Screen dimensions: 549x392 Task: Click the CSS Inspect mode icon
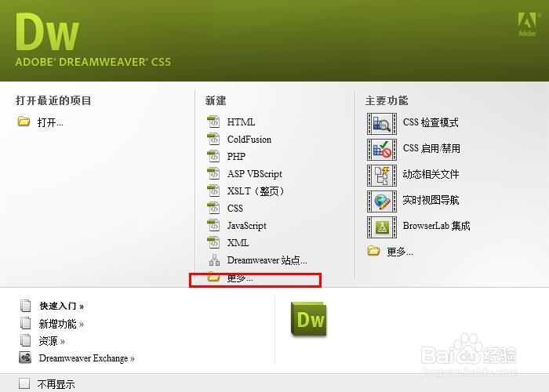[x=382, y=124]
